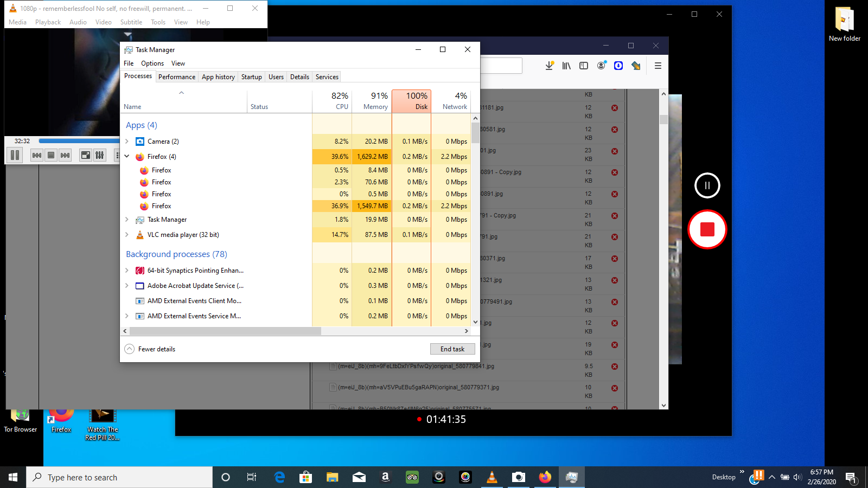Switch to the Services tab

327,77
